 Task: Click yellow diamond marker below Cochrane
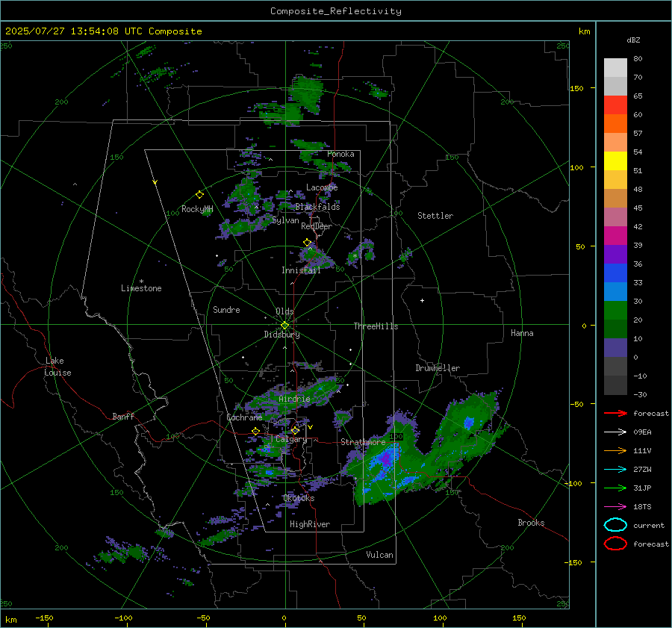255,431
